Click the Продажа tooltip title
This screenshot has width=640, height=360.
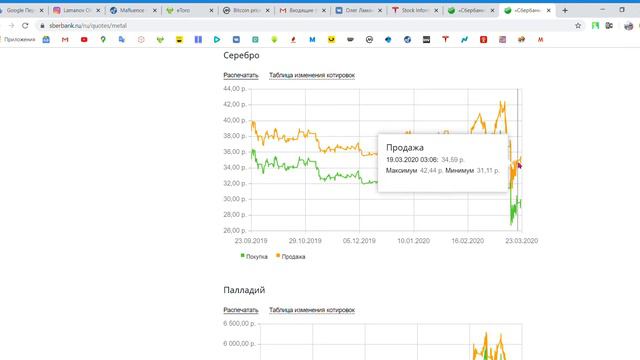(x=405, y=148)
